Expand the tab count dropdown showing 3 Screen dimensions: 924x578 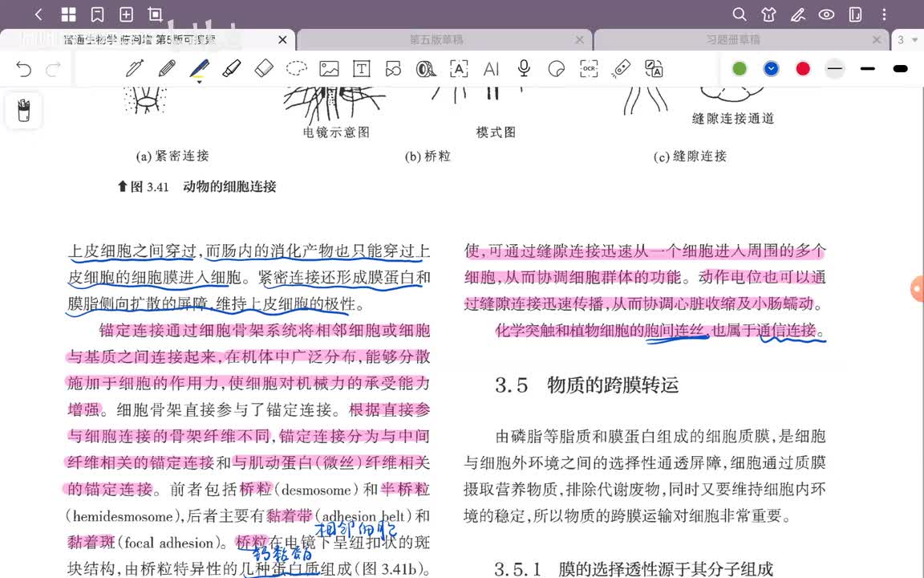907,39
